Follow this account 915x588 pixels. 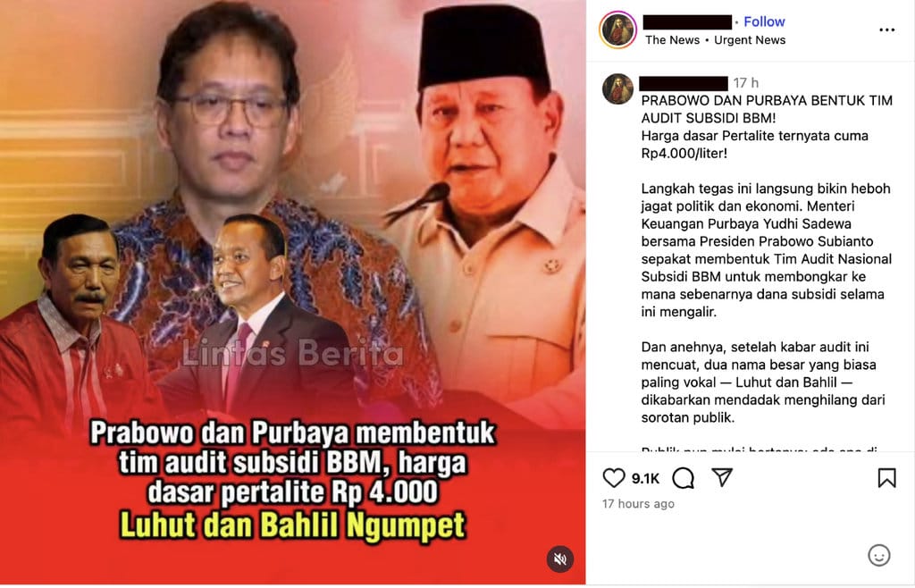click(764, 21)
